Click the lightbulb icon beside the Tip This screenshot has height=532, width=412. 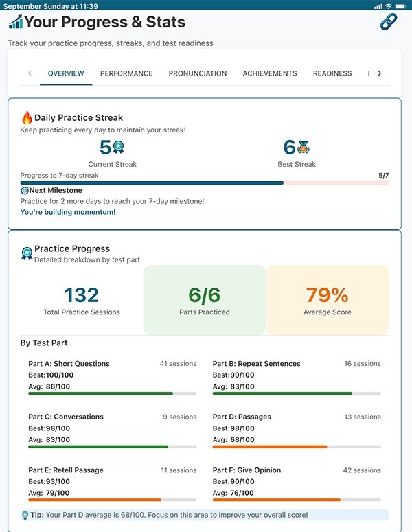tap(25, 516)
